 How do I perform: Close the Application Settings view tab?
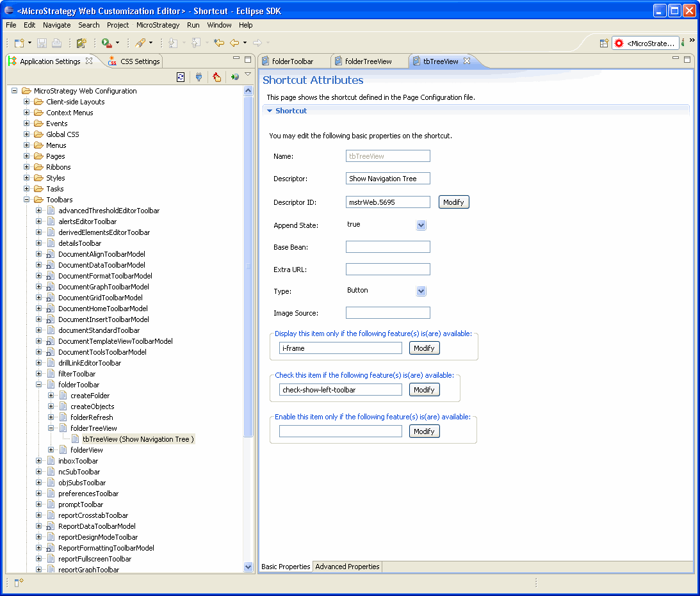89,61
